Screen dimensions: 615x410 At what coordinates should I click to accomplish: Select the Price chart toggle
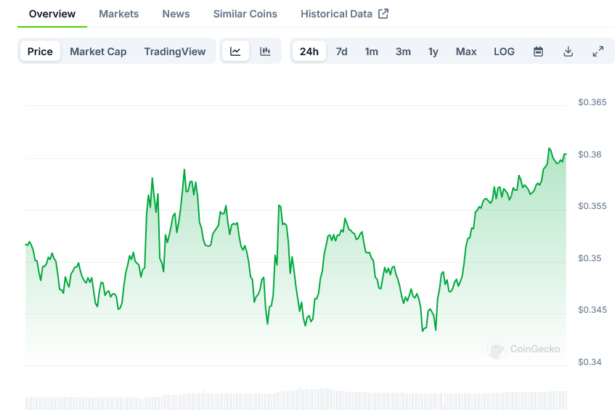tap(40, 51)
